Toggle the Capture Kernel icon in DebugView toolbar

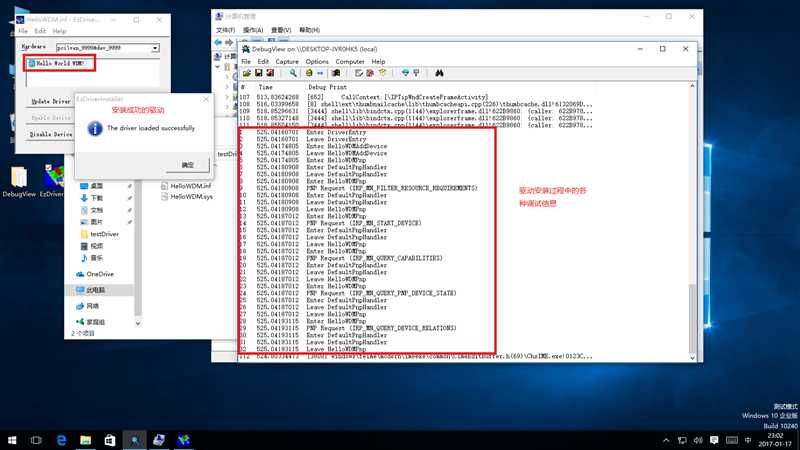tap(309, 73)
